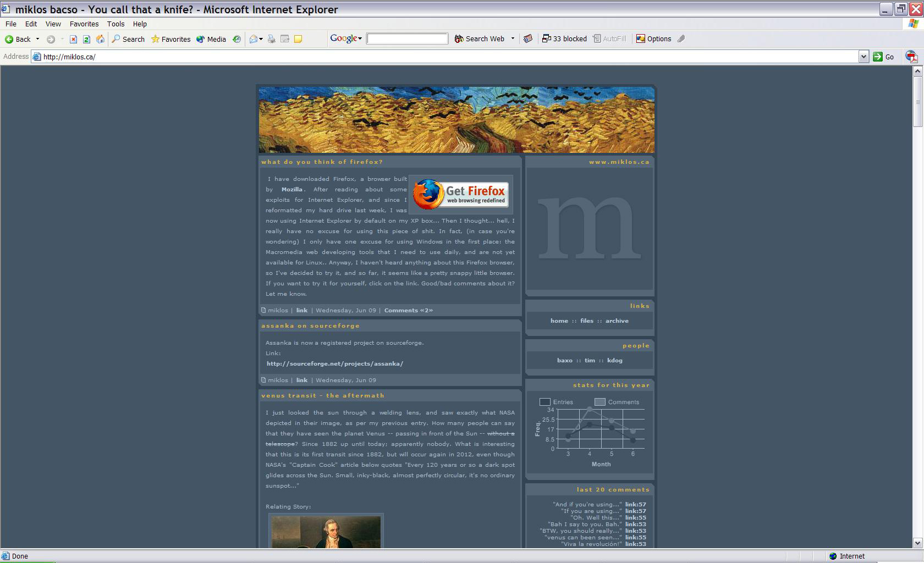
Task: Open the sourceforge.net assanka project link
Action: coord(334,364)
